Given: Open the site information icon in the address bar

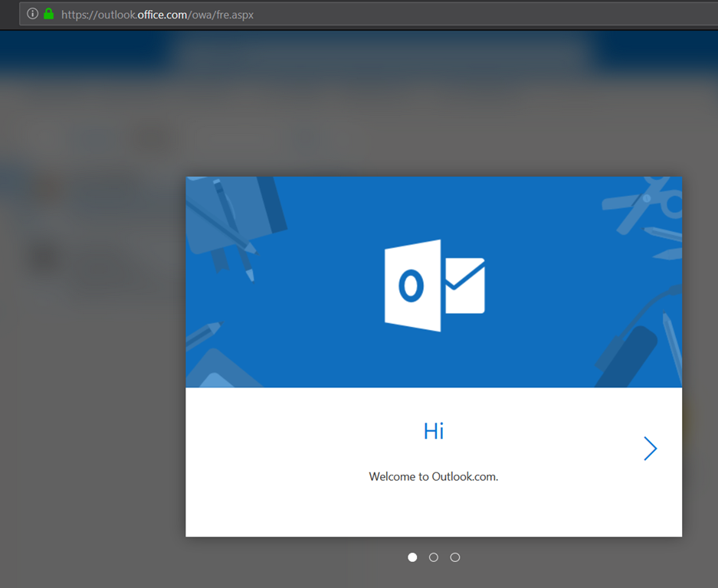Looking at the screenshot, I should pyautogui.click(x=32, y=14).
